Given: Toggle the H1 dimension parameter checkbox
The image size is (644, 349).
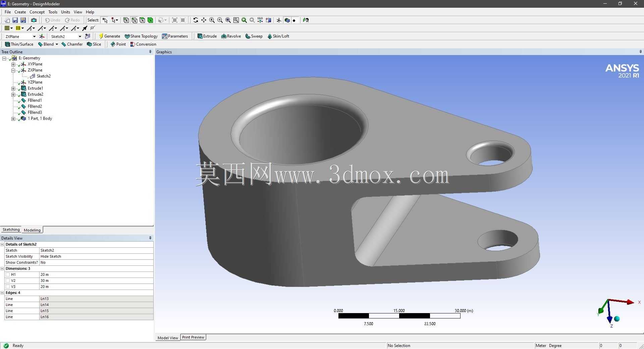Looking at the screenshot, I should pos(8,275).
